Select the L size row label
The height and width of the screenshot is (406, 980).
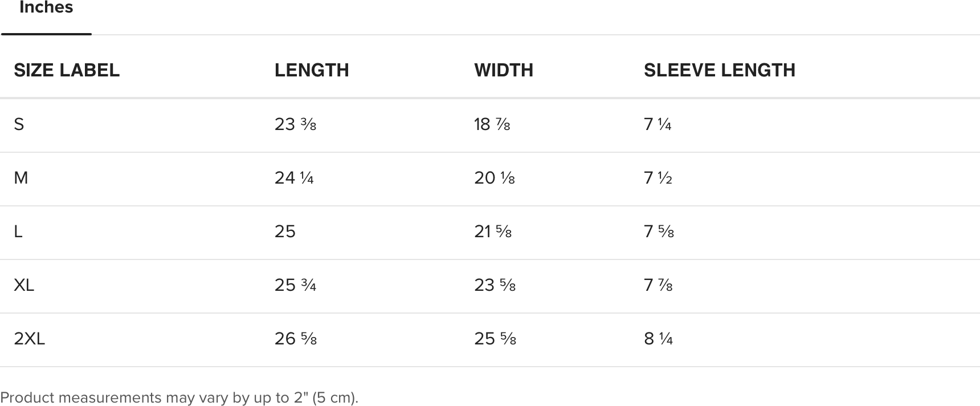(18, 232)
